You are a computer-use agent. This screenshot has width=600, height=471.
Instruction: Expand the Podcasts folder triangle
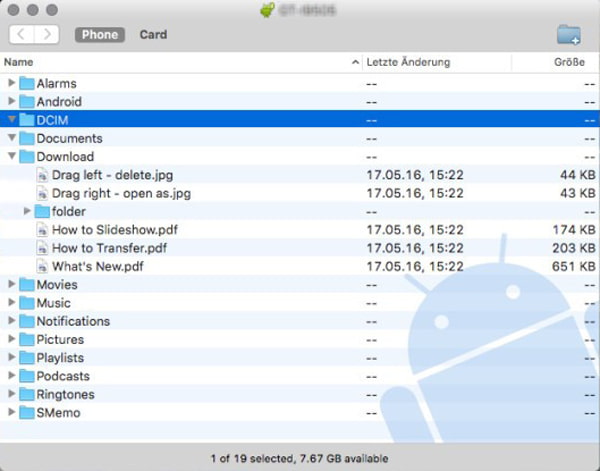[x=11, y=375]
